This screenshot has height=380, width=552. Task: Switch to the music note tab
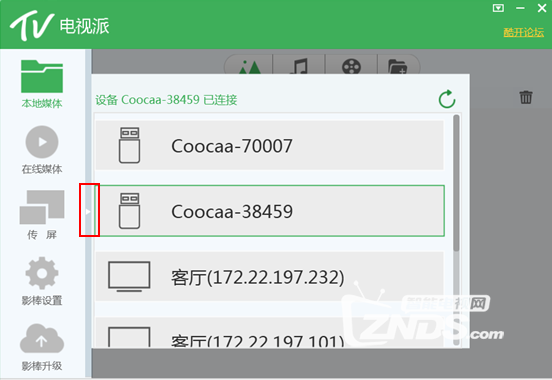299,66
